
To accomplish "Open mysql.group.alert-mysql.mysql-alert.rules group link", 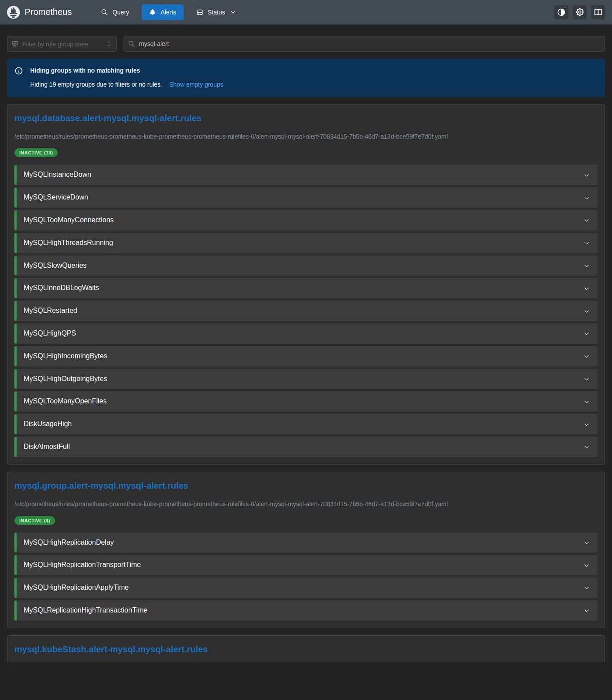I will 101,486.
